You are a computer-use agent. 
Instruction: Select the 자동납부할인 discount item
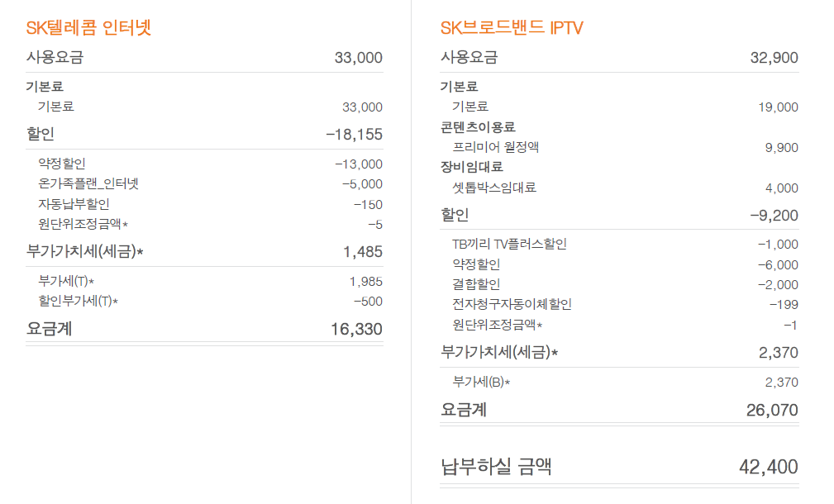74,204
